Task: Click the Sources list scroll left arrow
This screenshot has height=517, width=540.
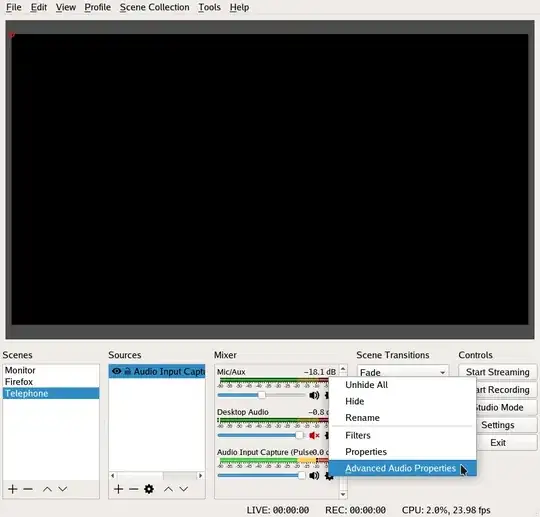Action: (x=113, y=476)
